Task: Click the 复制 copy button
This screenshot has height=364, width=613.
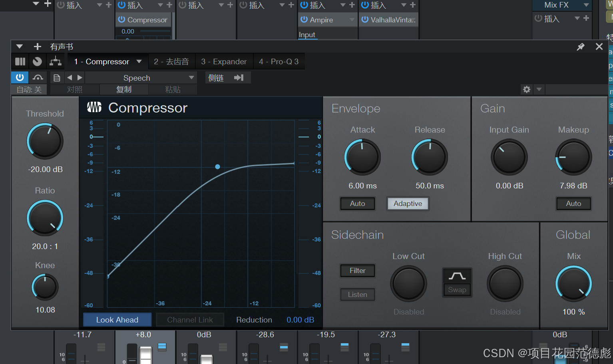Action: [124, 89]
